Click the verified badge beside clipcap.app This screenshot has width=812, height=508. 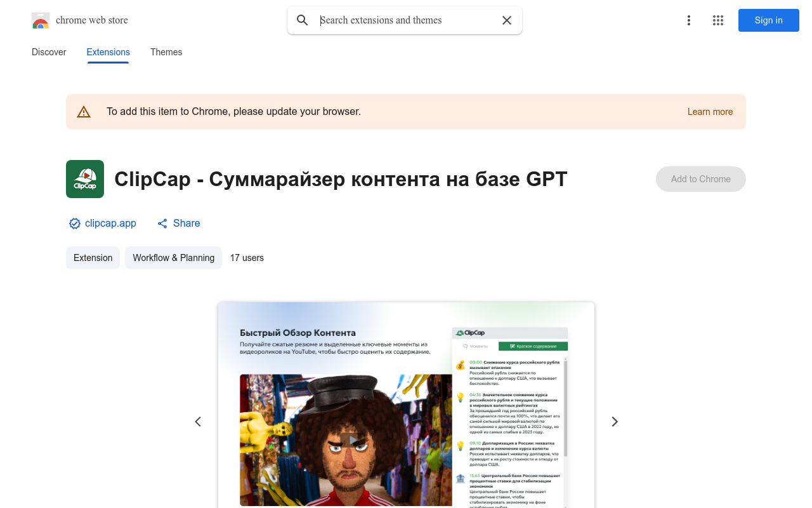(75, 224)
